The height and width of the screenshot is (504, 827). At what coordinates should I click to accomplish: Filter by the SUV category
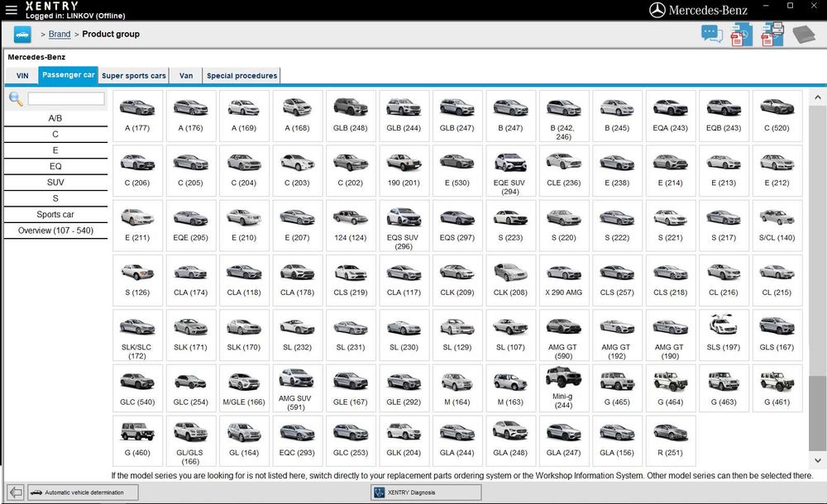pos(55,183)
